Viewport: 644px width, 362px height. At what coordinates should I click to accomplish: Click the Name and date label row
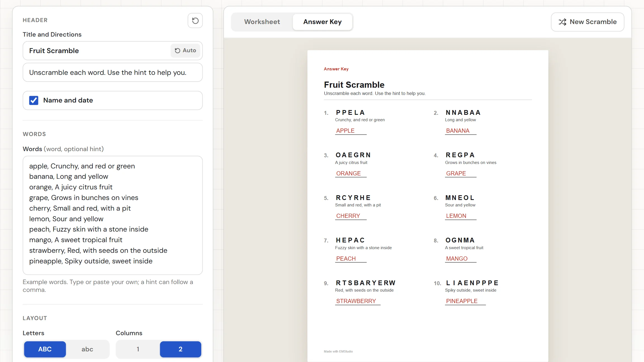[x=113, y=100]
